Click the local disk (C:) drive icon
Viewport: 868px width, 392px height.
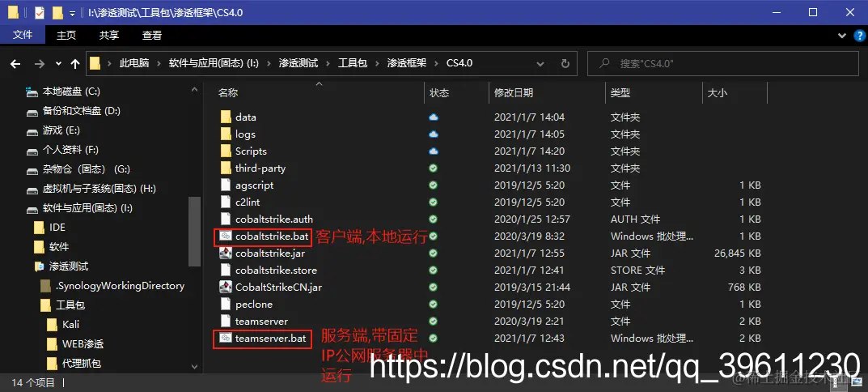tap(32, 92)
